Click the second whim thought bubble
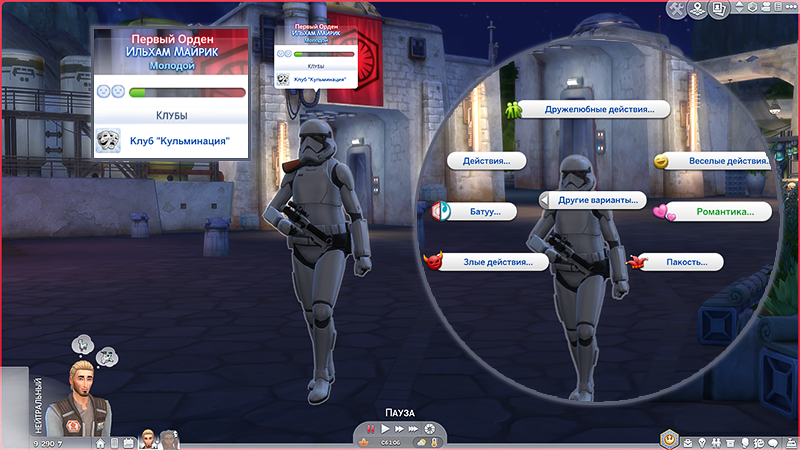Image resolution: width=800 pixels, height=450 pixels. click(107, 357)
